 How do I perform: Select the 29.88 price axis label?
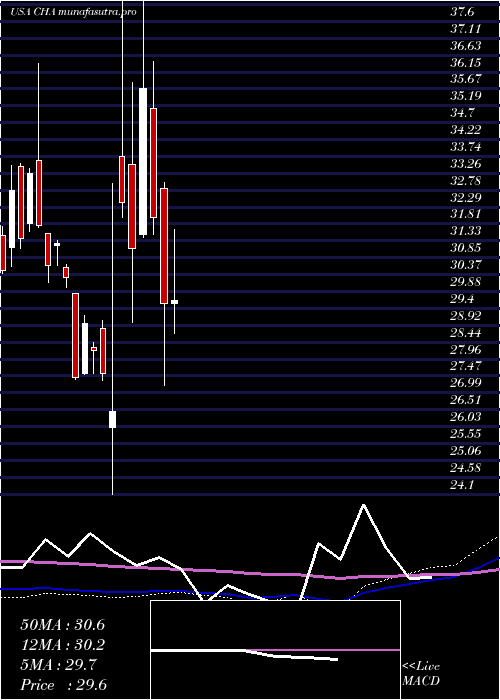(x=466, y=282)
